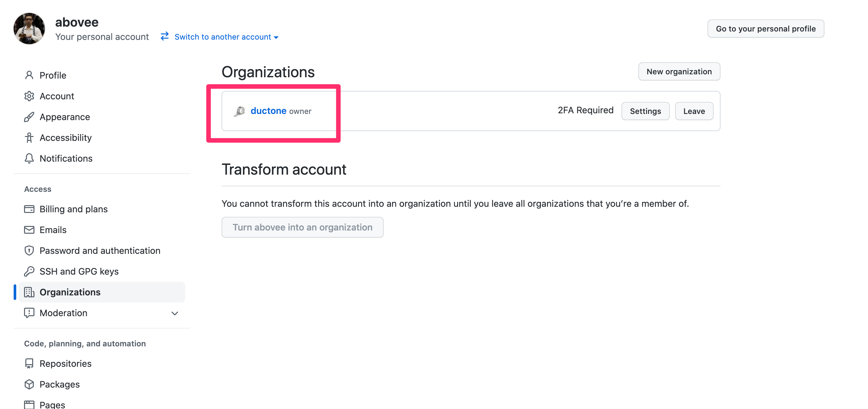Click the Billing and plans credit card icon
This screenshot has height=409, width=868.
coord(29,209)
